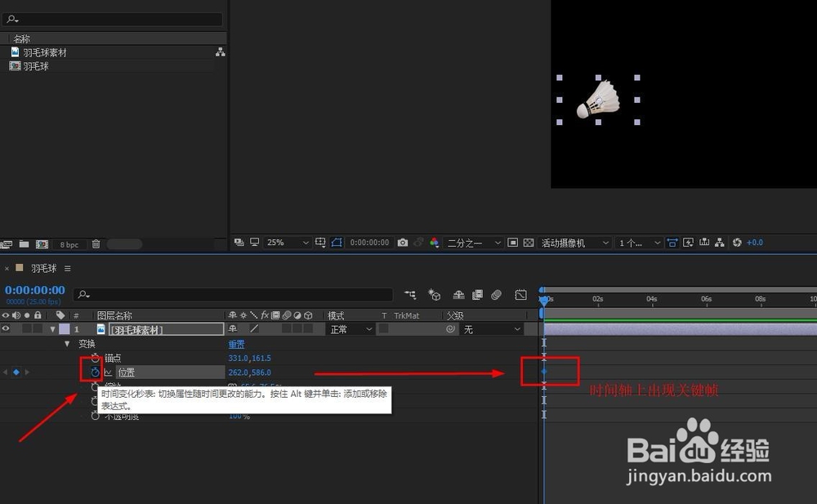Toggle the transparency grid in viewer
The width and height of the screenshot is (817, 504).
[529, 243]
